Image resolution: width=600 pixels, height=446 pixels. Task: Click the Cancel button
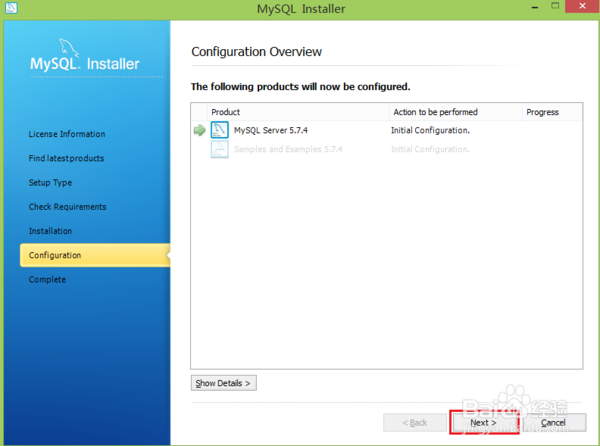click(553, 422)
